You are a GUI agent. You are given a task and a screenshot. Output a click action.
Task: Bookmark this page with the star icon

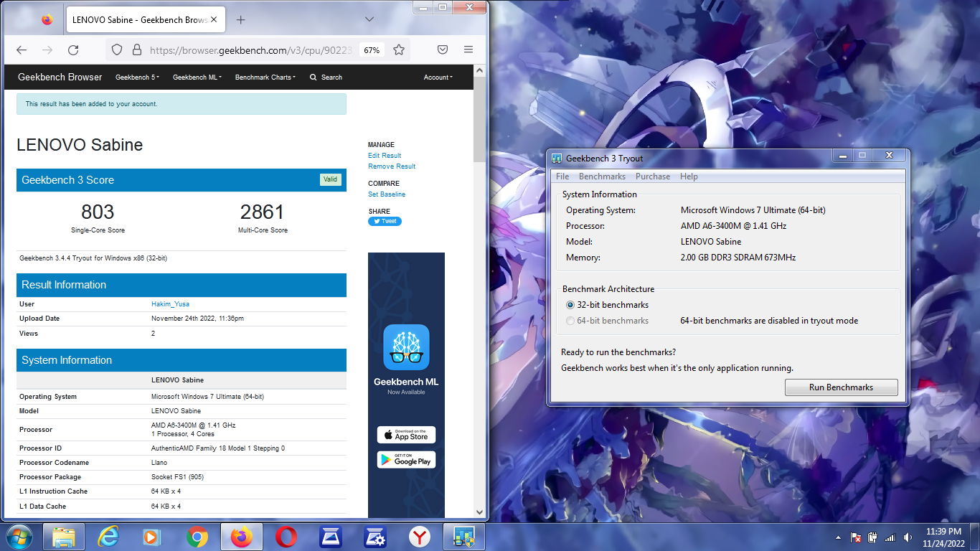coord(399,50)
